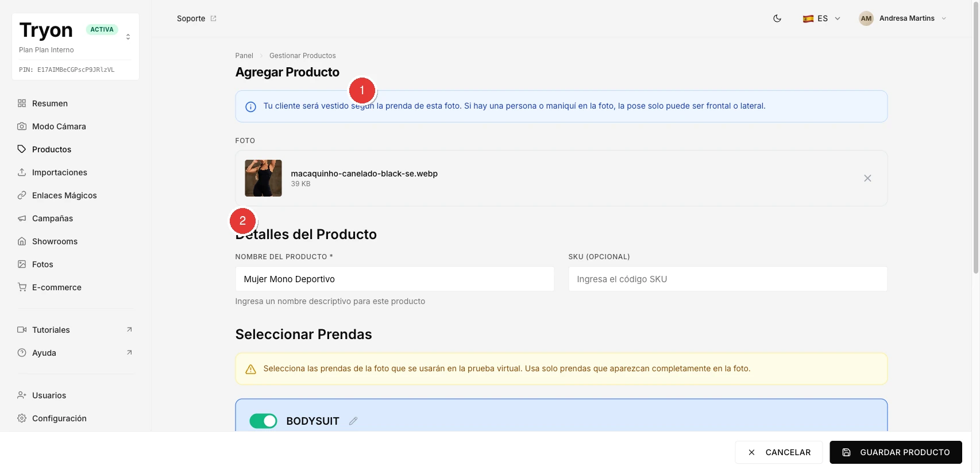
Task: Click the Modo Cámara camera icon
Action: click(x=22, y=126)
